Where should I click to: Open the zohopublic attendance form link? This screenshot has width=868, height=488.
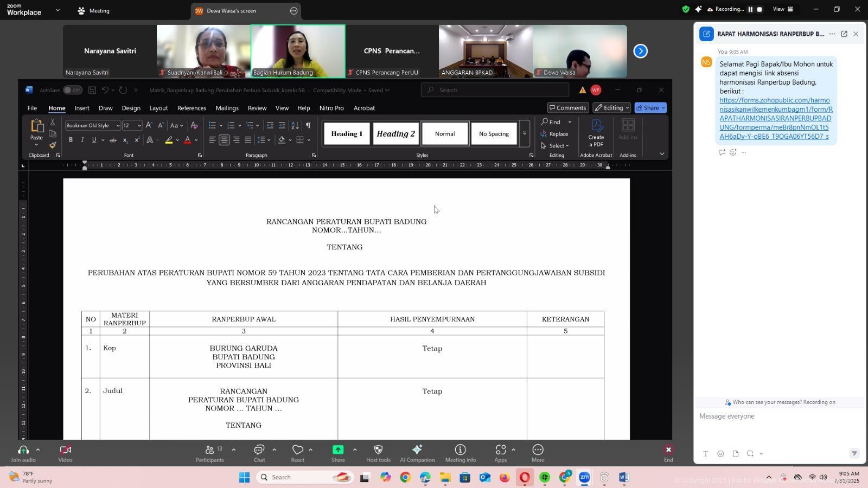775,118
